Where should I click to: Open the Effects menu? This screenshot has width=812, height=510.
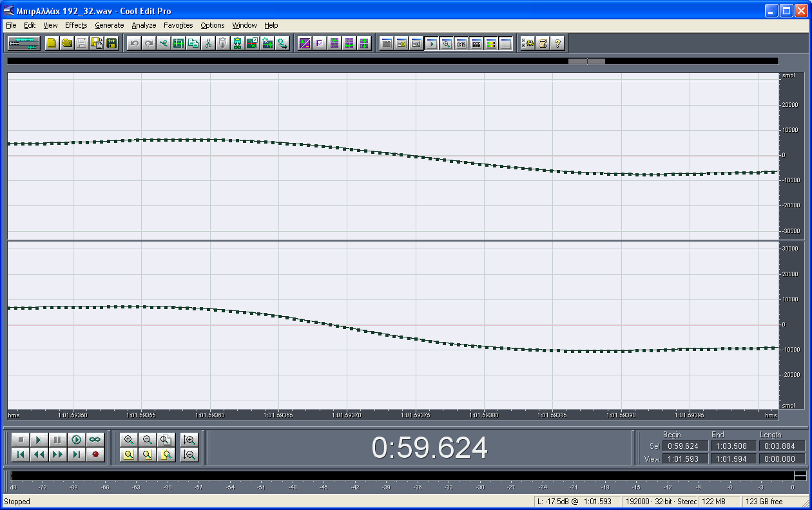tap(76, 25)
